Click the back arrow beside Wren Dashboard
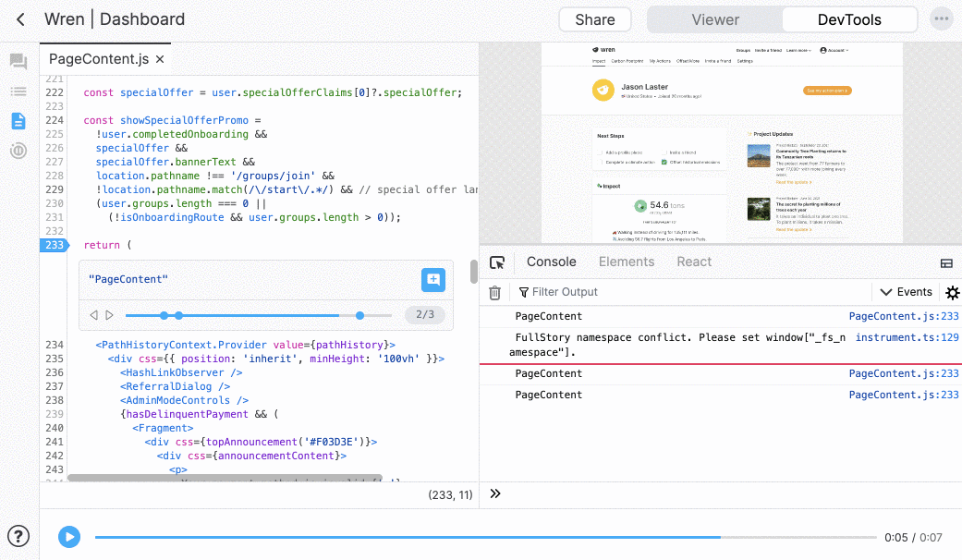Image resolution: width=962 pixels, height=560 pixels. [21, 19]
